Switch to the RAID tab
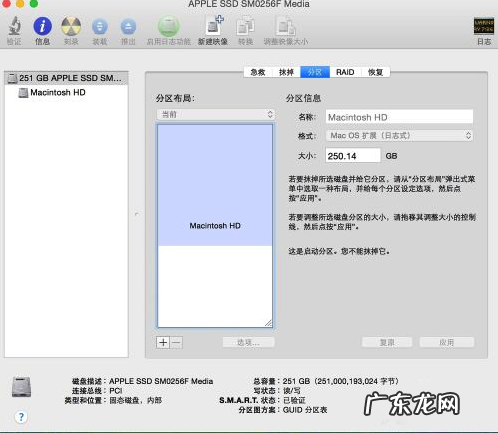498x433 pixels. tap(345, 72)
